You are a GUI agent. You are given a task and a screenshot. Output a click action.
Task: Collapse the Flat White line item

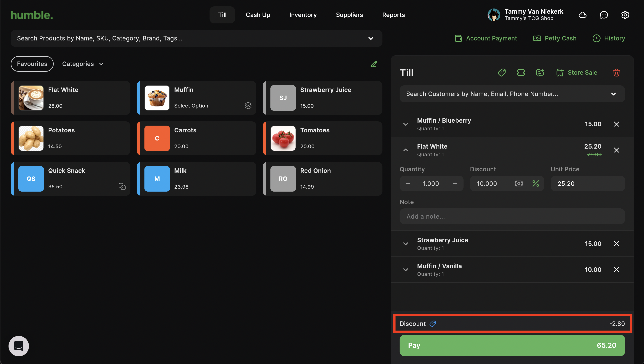click(406, 150)
